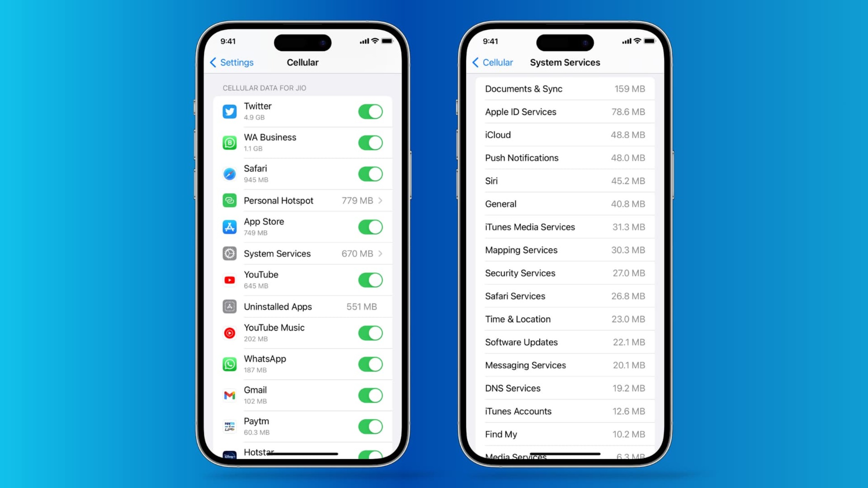Toggle WA Business cellular data off
This screenshot has width=868, height=488.
(370, 142)
